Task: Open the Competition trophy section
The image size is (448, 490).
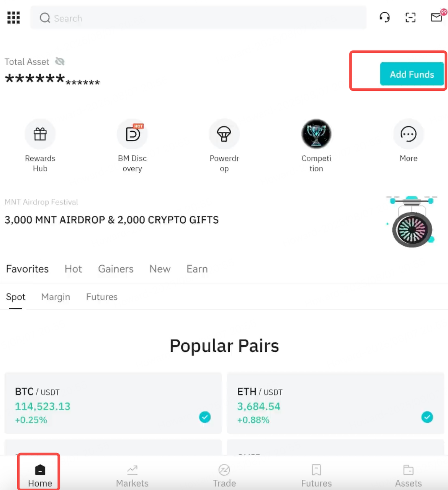Action: [x=316, y=134]
